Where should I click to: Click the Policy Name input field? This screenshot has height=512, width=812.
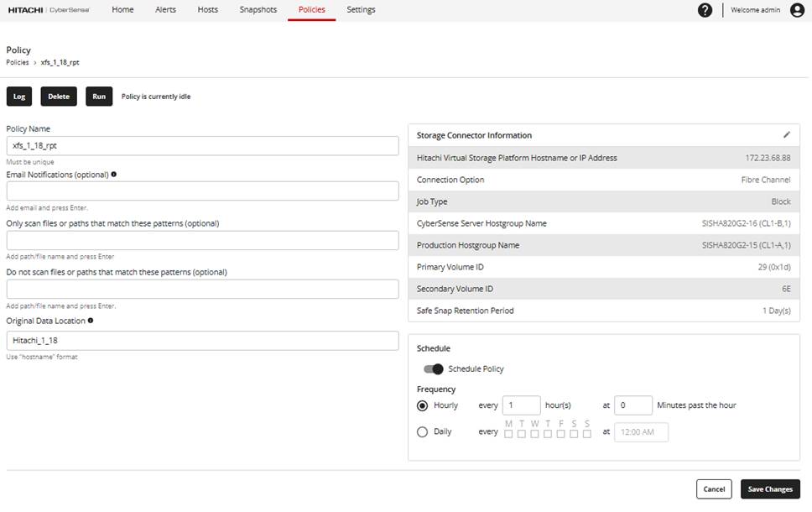201,144
